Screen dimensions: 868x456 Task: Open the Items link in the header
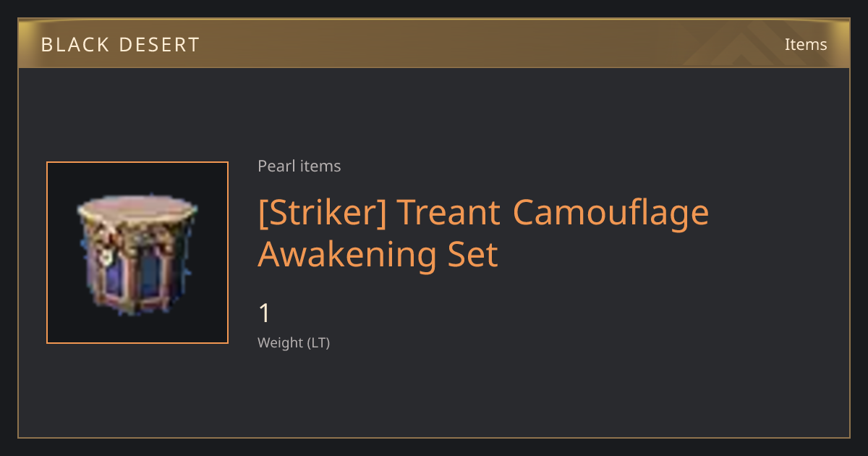pyautogui.click(x=806, y=44)
